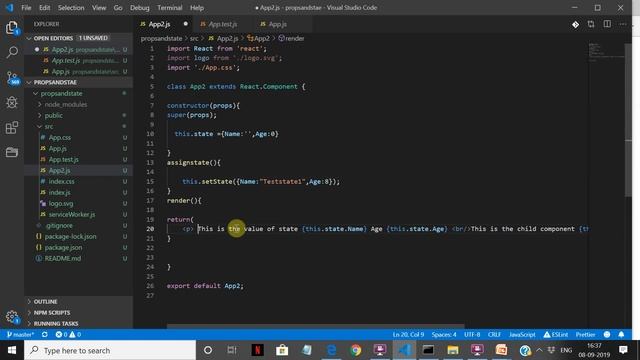Open the Explorer view in activity bar

[12, 28]
